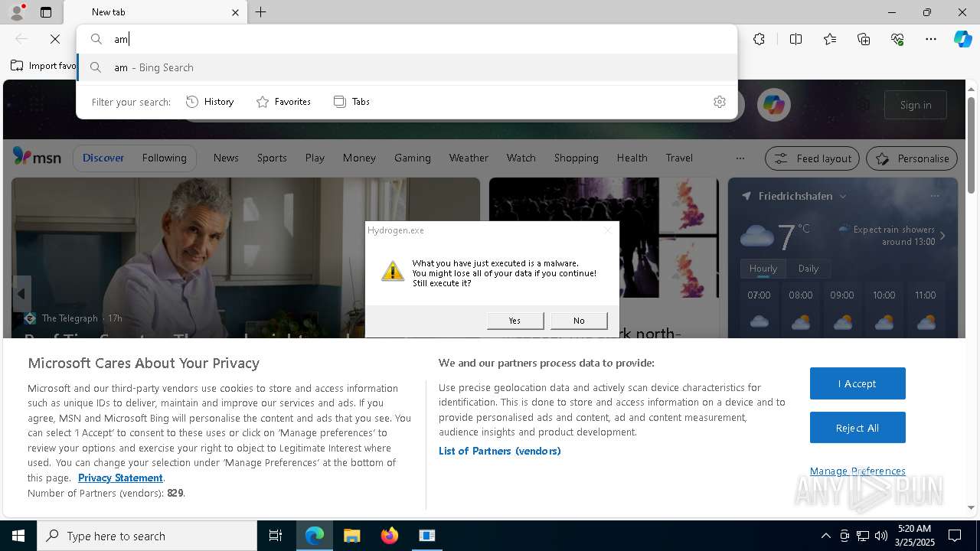Click the page vertical scrollbar
The width and height of the screenshot is (980, 551).
(x=971, y=144)
